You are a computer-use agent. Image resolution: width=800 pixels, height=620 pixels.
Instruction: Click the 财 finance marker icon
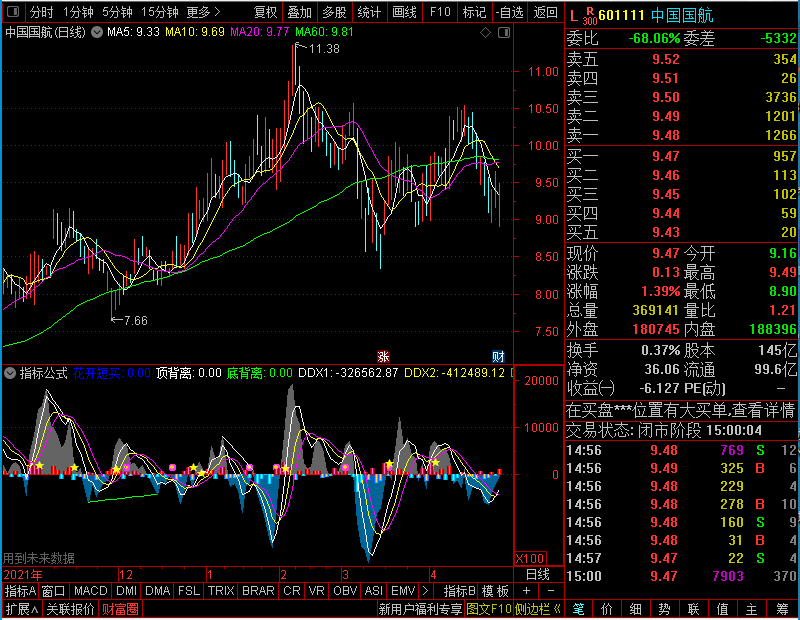click(x=498, y=356)
